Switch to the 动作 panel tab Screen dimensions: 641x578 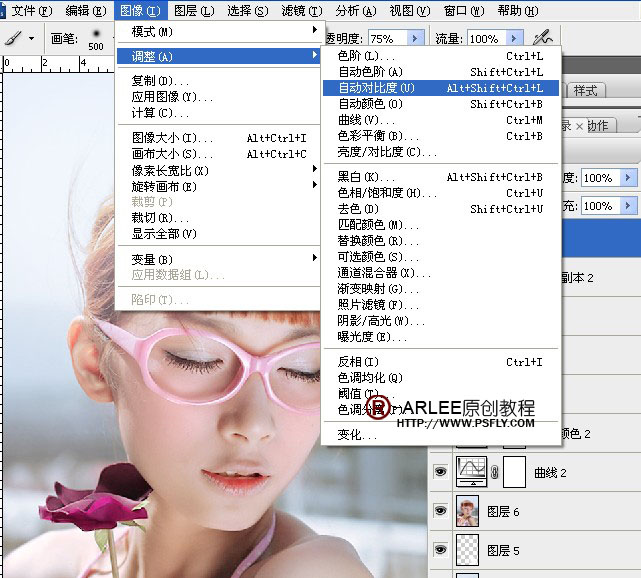598,125
